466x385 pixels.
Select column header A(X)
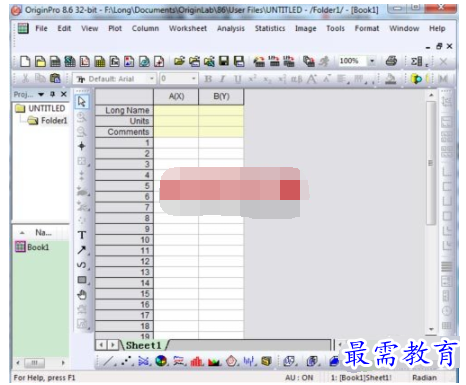click(x=176, y=97)
